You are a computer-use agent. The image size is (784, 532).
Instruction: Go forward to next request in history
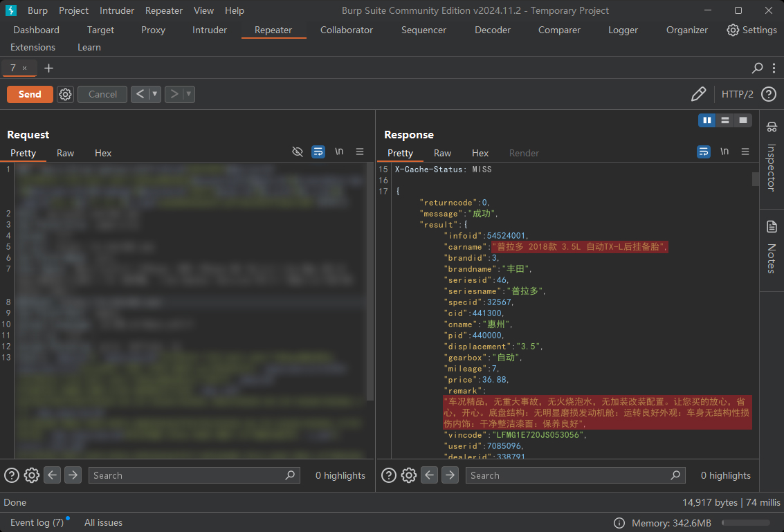pyautogui.click(x=174, y=94)
